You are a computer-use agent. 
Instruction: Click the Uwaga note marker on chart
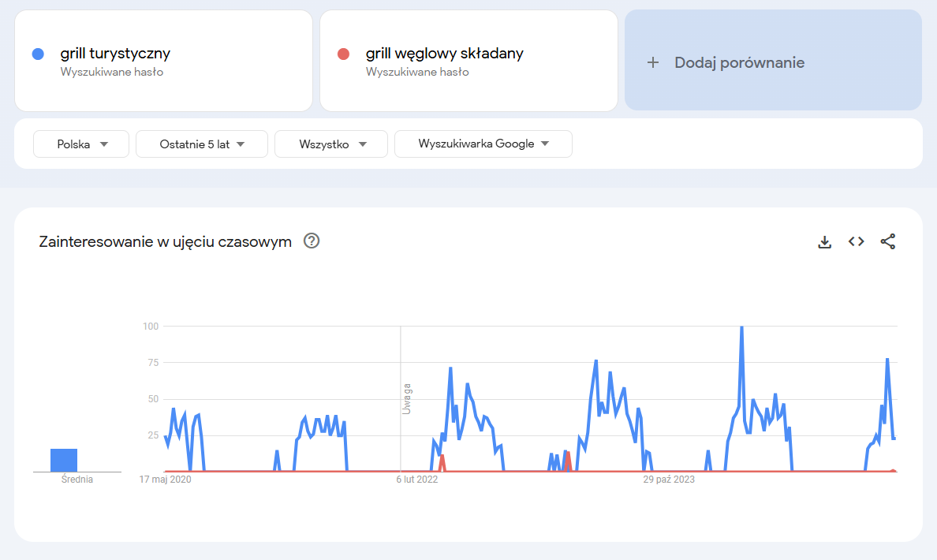406,399
